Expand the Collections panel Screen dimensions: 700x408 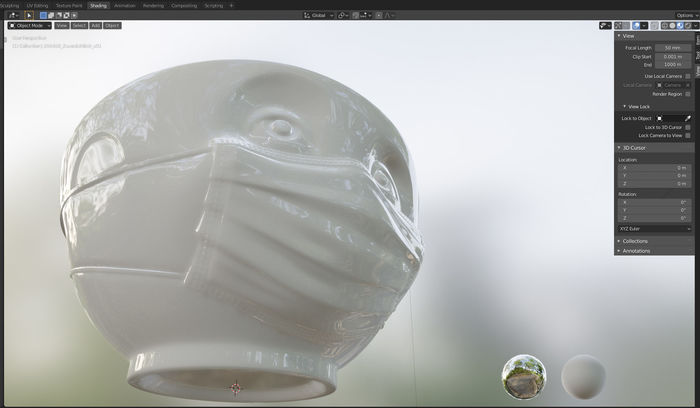635,241
